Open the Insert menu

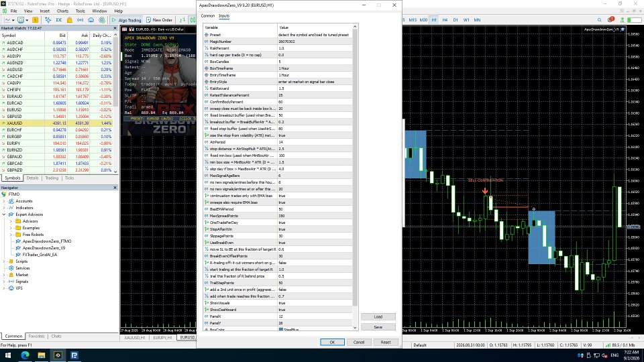(44, 11)
